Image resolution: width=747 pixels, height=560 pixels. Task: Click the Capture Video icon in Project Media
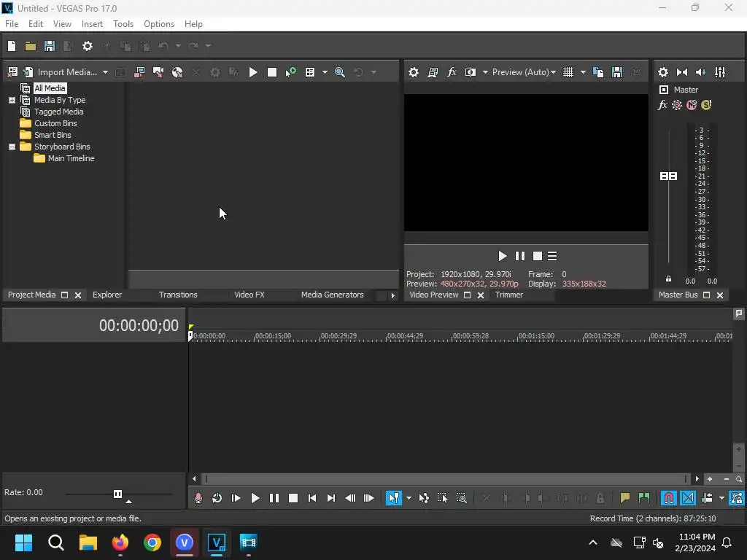pyautogui.click(x=158, y=72)
